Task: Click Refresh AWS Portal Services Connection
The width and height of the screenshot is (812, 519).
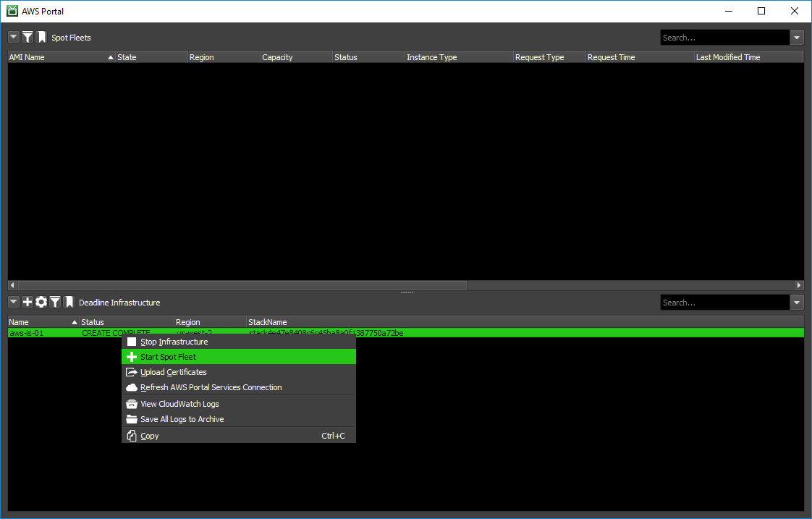Action: [x=239, y=387]
